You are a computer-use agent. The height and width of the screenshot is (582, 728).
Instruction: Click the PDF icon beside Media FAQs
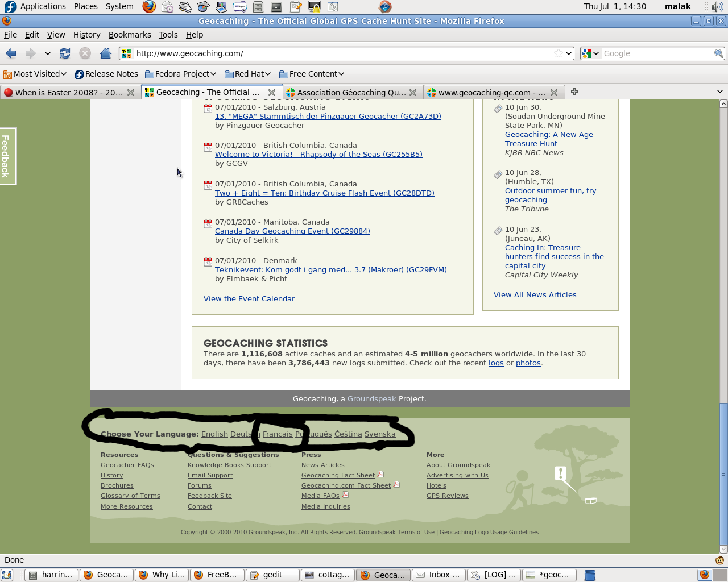(x=345, y=495)
